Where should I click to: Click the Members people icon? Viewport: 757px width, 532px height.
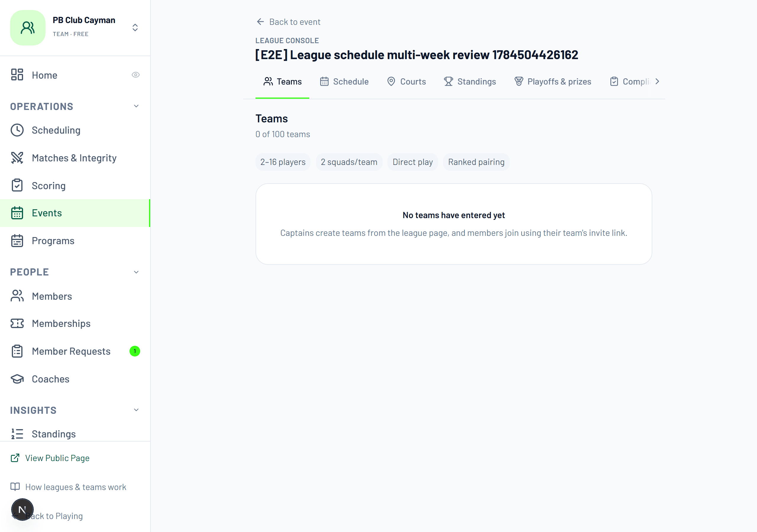(x=17, y=296)
